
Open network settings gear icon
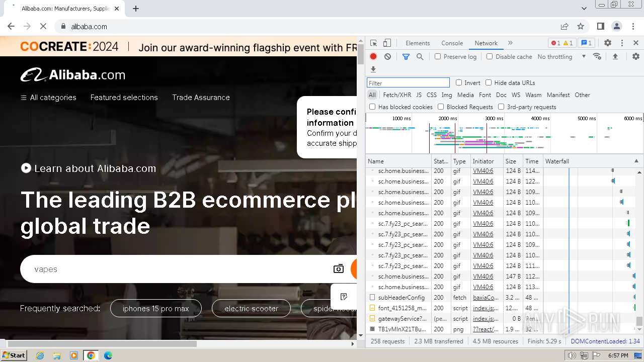tap(635, 57)
